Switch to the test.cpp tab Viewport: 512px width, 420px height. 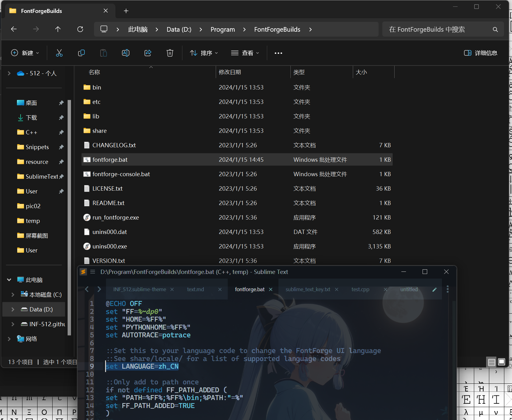pos(360,289)
